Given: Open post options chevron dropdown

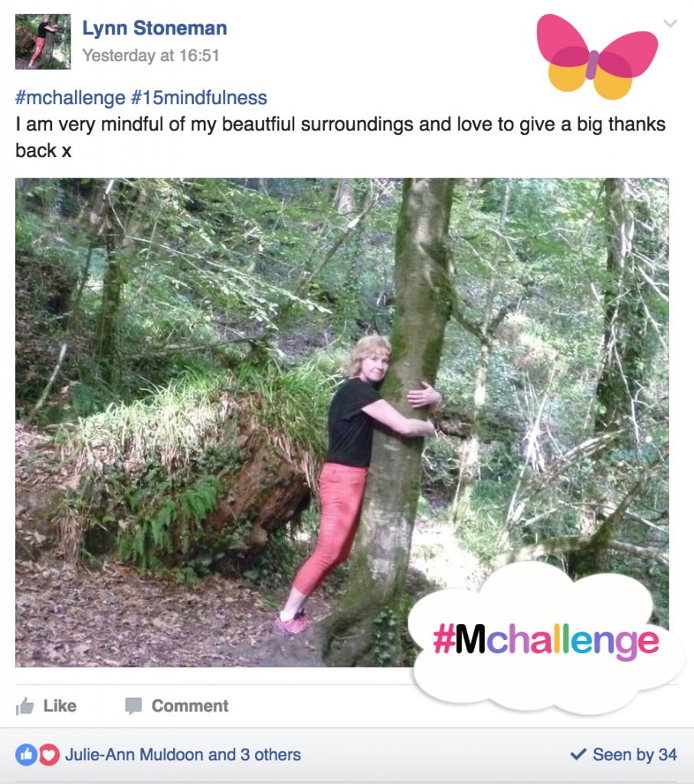Looking at the screenshot, I should click(x=670, y=23).
